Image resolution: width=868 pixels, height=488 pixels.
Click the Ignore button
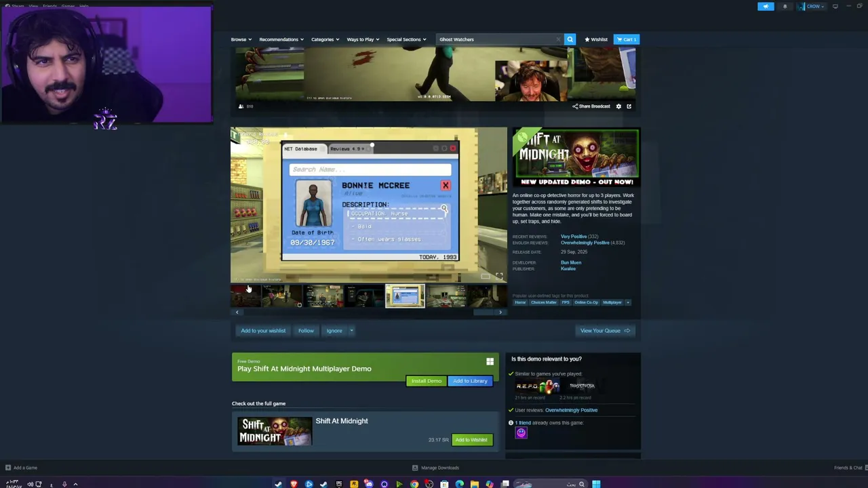(x=334, y=331)
